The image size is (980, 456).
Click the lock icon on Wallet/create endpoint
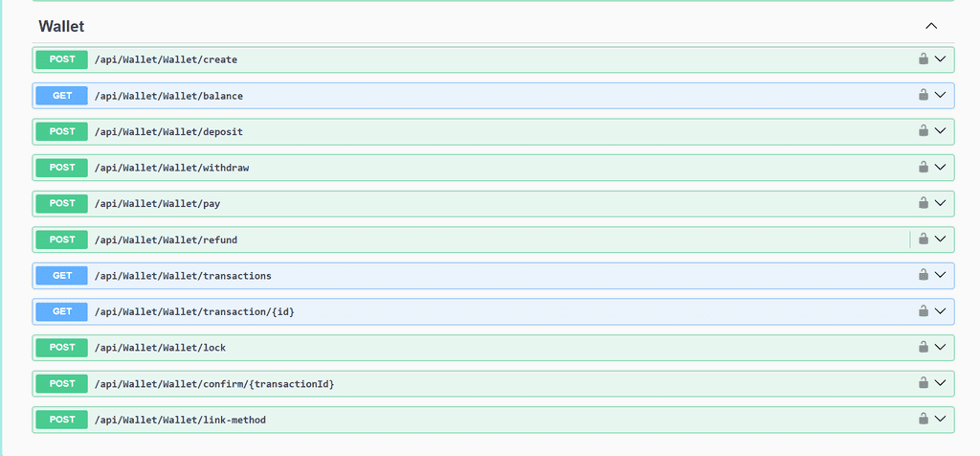(x=924, y=59)
